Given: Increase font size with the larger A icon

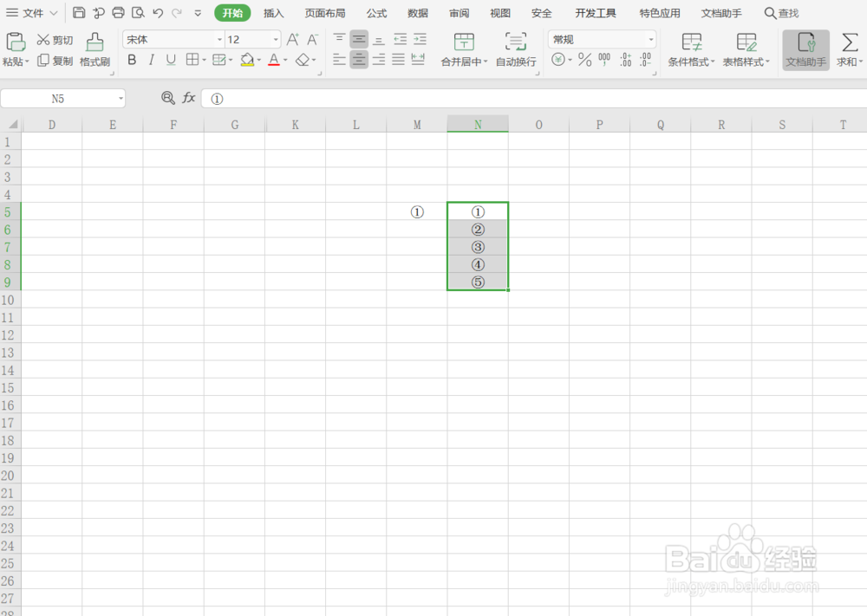Looking at the screenshot, I should click(292, 39).
